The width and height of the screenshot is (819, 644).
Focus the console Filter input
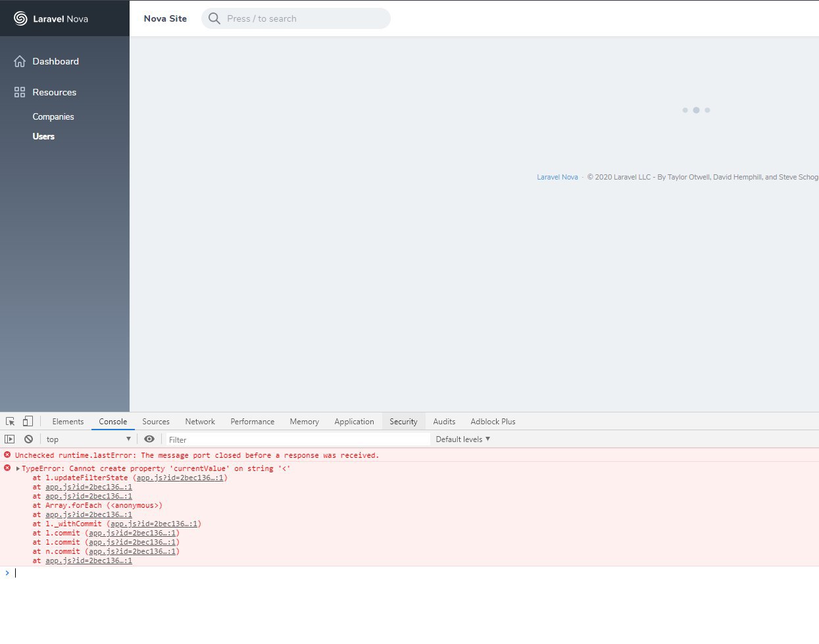click(x=297, y=439)
